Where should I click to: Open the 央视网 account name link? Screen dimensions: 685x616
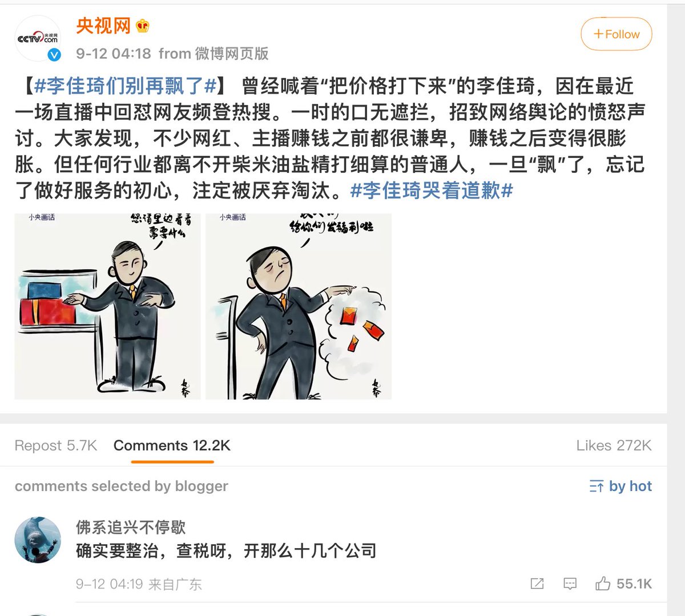tap(103, 26)
